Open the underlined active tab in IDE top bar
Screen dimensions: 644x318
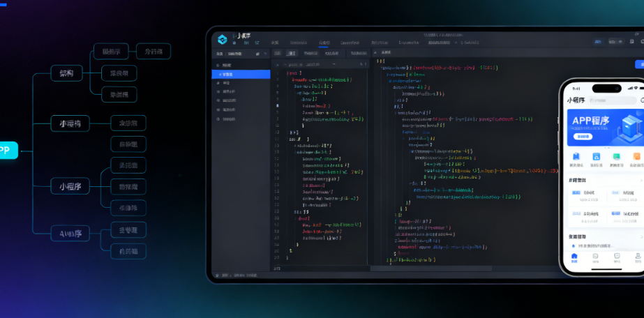pyautogui.click(x=324, y=43)
